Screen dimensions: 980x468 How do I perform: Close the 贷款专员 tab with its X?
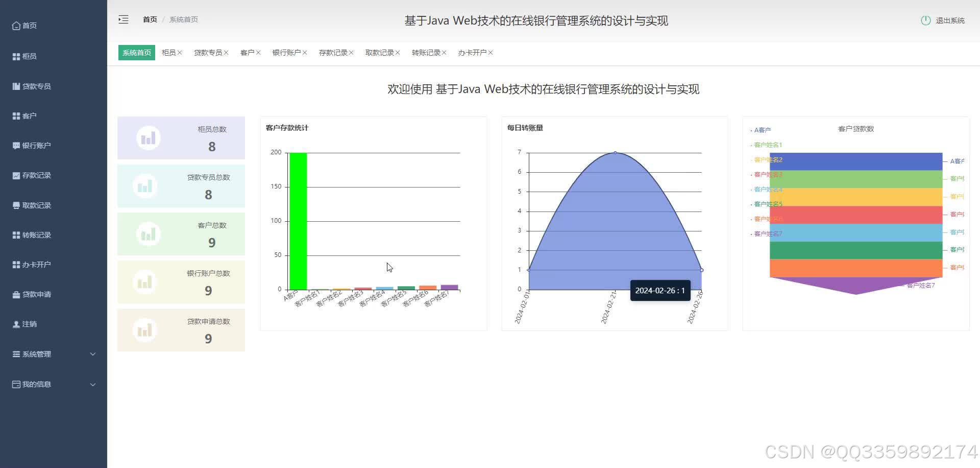click(226, 53)
